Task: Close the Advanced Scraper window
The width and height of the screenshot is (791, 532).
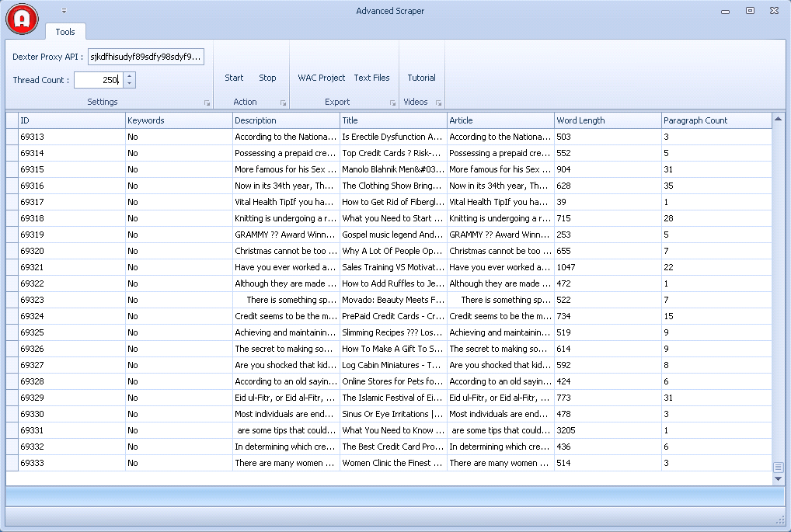Action: 775,11
